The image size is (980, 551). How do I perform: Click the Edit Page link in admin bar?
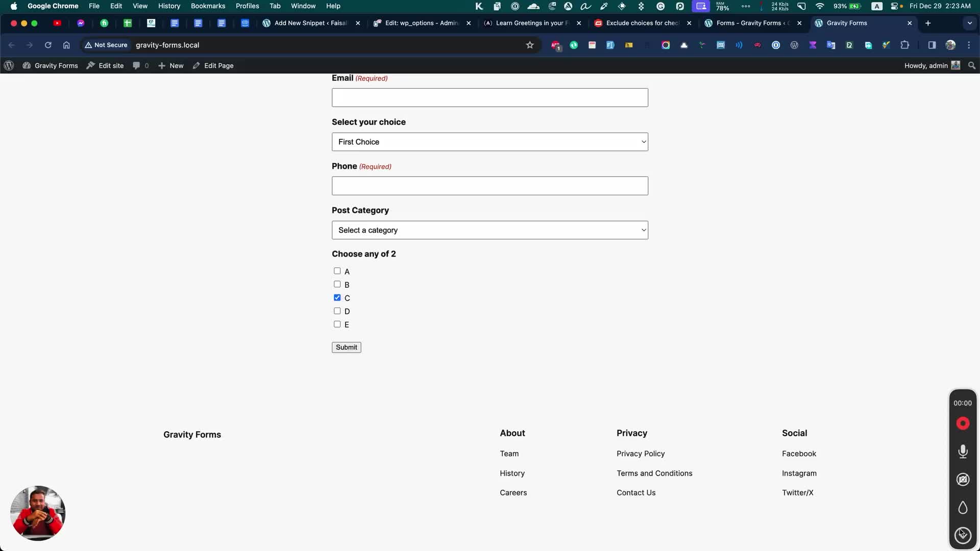tap(218, 65)
